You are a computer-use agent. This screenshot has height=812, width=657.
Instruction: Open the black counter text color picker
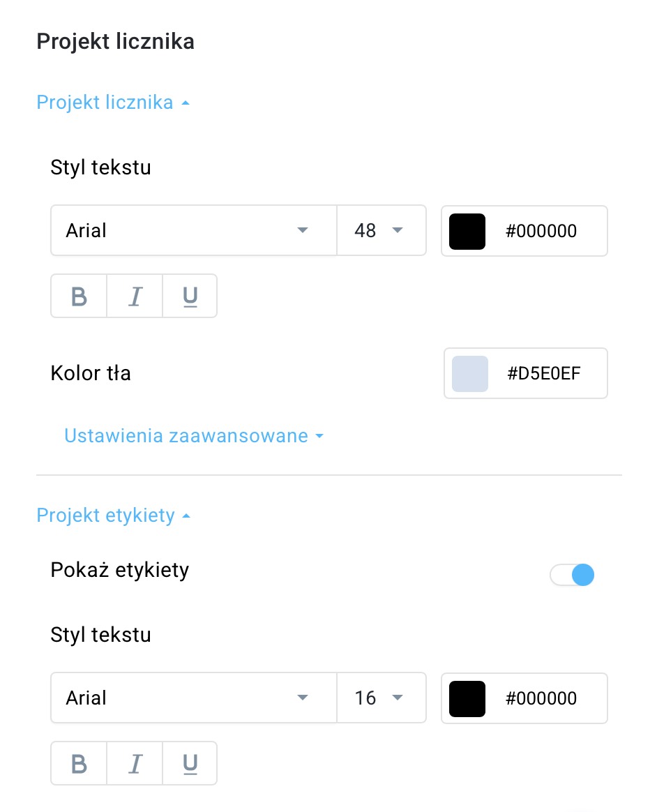[467, 231]
